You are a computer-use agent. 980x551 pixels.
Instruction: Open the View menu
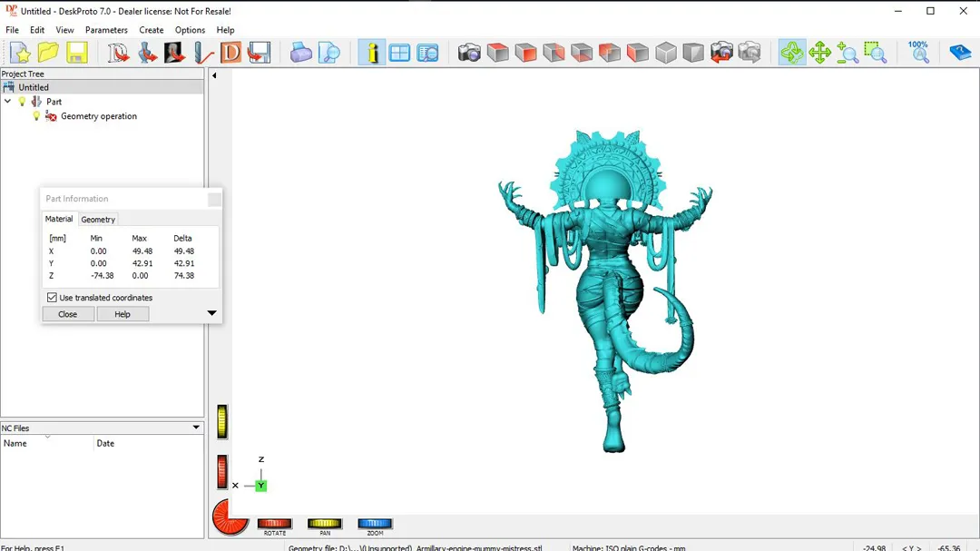coord(64,30)
